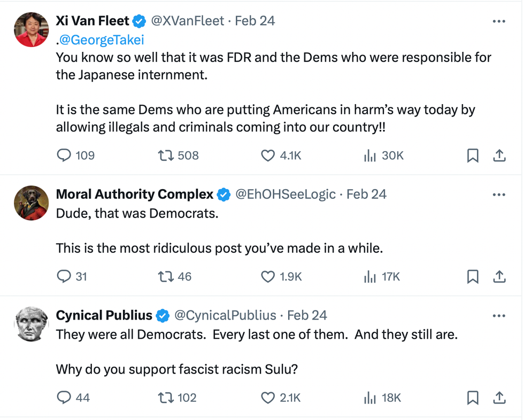Repost the Moral Authority Complex post
Viewport: 524px width, 420px height.
(165, 276)
